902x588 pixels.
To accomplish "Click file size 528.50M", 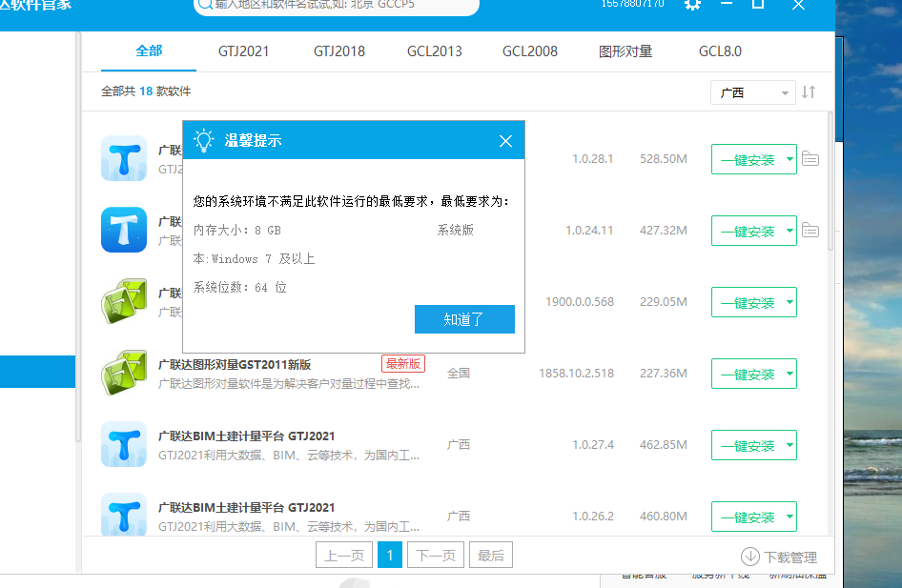I will click(x=664, y=158).
